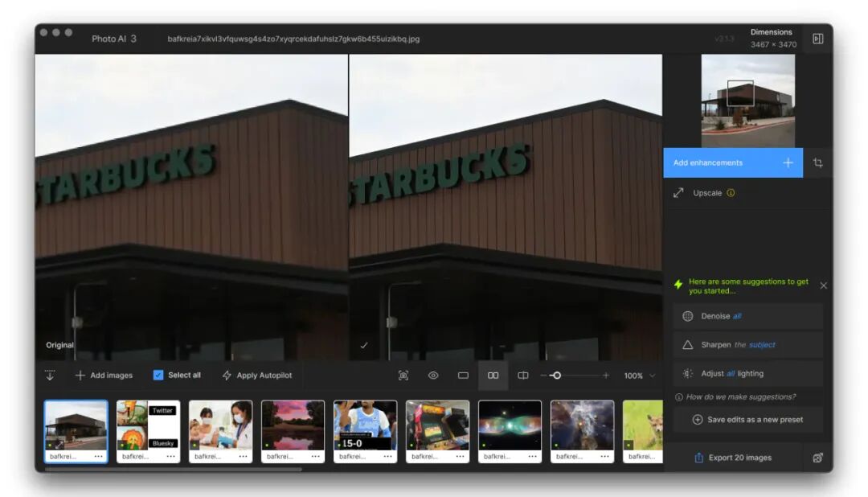Image resolution: width=868 pixels, height=497 pixels.
Task: Zoom out with the minus icon
Action: [x=543, y=376]
